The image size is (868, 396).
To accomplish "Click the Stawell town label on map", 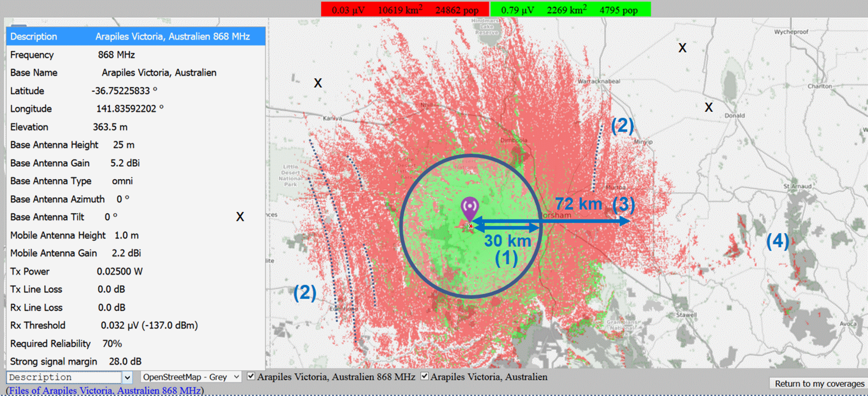I will click(686, 315).
